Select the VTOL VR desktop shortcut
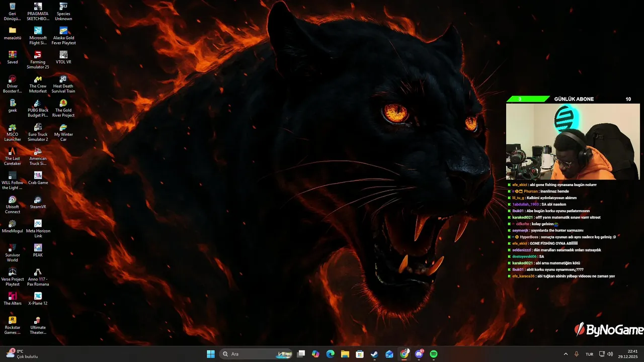This screenshot has width=644, height=362. tap(63, 57)
